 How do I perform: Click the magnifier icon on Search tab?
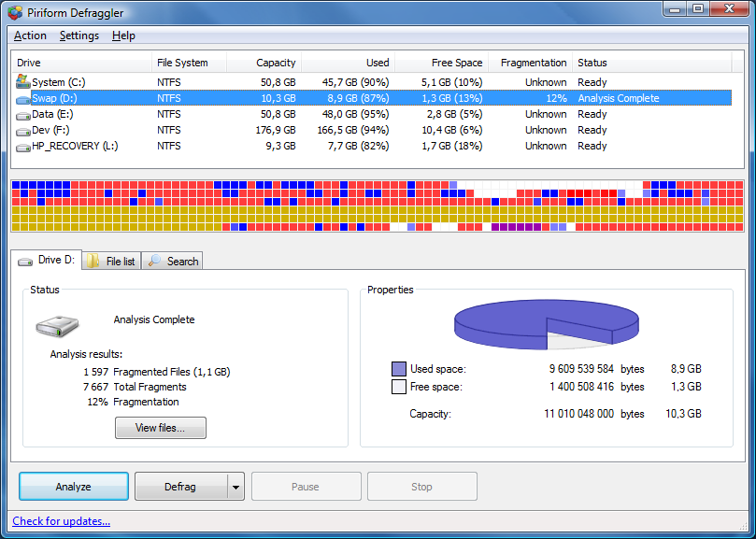[154, 261]
